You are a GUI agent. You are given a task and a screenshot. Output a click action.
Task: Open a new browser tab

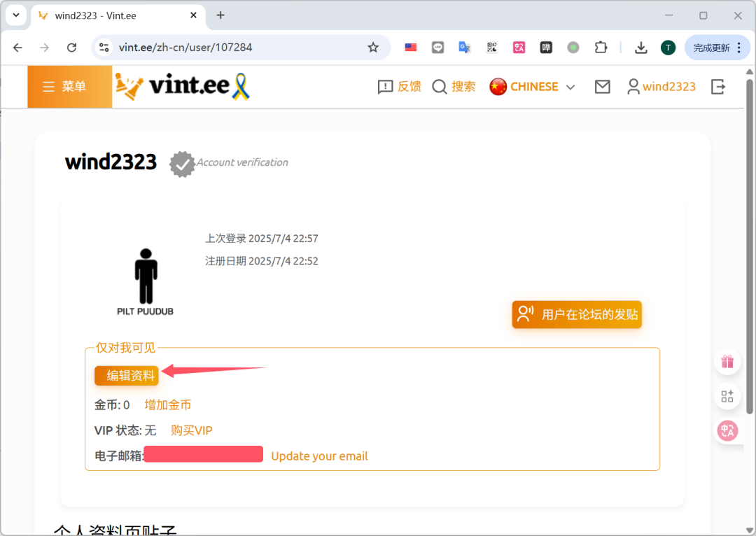(x=220, y=15)
